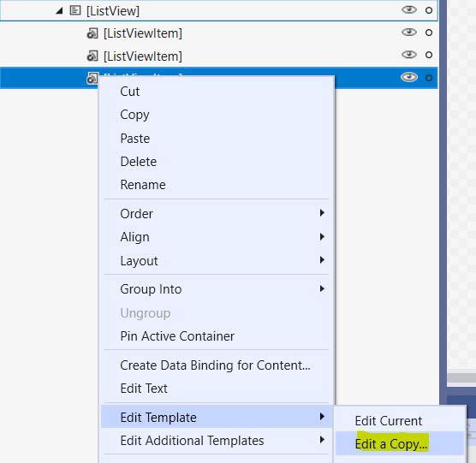This screenshot has height=463, width=476.
Task: Click the selected ListViewItem's icon
Action: click(92, 78)
